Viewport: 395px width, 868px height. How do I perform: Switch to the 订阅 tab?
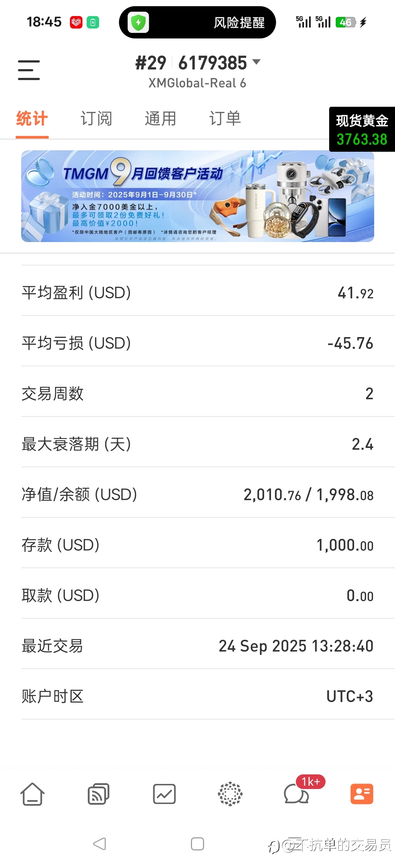96,119
